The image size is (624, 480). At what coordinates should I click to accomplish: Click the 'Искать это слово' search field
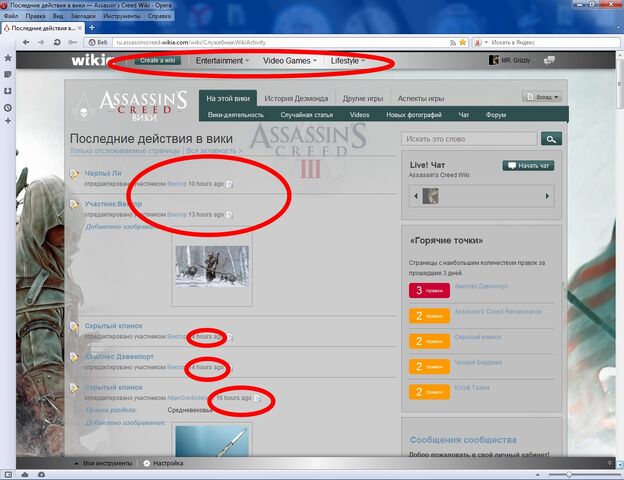[x=469, y=139]
